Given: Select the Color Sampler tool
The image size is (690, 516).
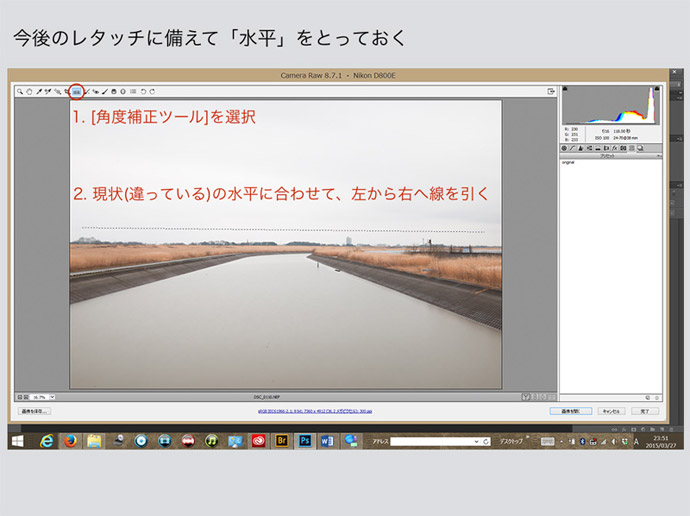Looking at the screenshot, I should 48,91.
